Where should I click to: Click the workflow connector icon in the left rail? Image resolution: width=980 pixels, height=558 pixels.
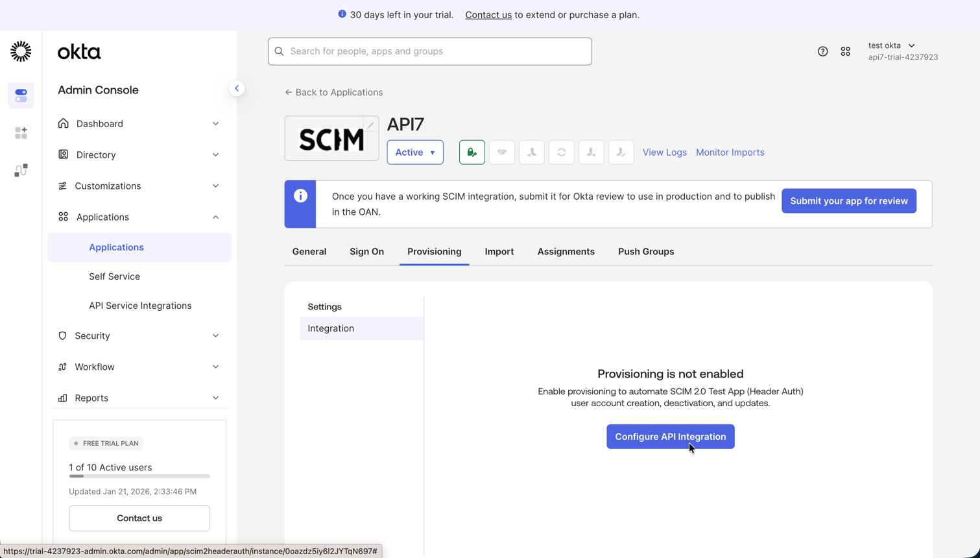coord(21,170)
